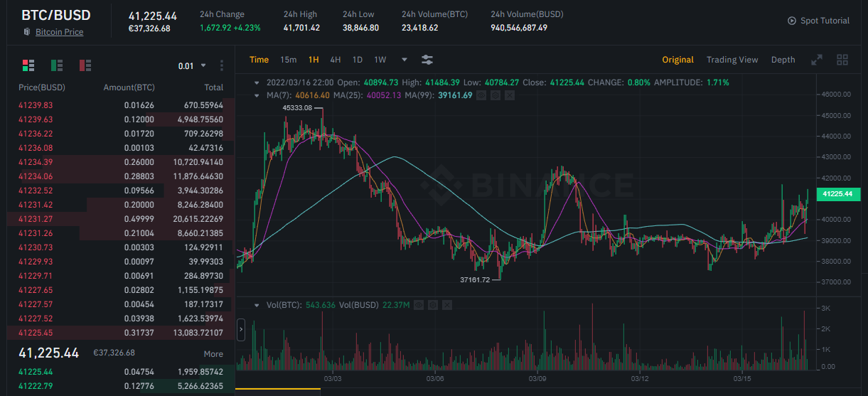Click the MA(25) value 40052.13

pos(384,95)
